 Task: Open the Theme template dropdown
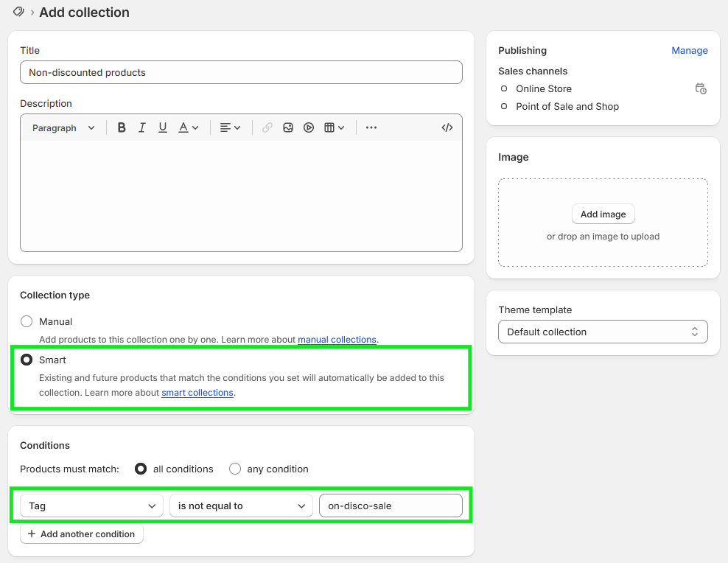pyautogui.click(x=603, y=332)
